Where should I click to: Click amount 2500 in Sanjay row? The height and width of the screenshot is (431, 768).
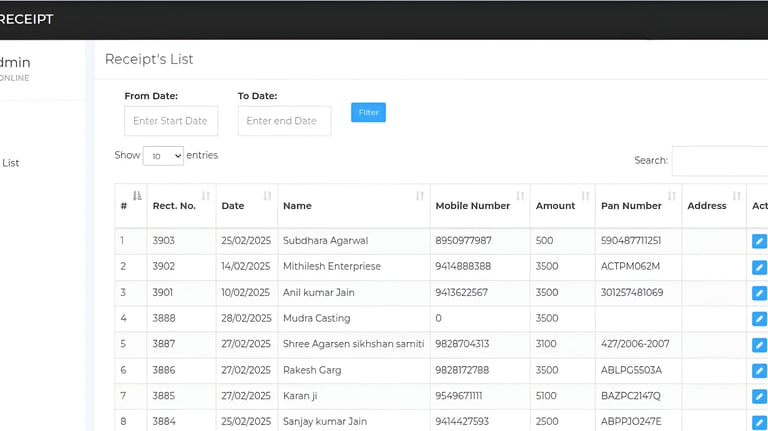(547, 422)
